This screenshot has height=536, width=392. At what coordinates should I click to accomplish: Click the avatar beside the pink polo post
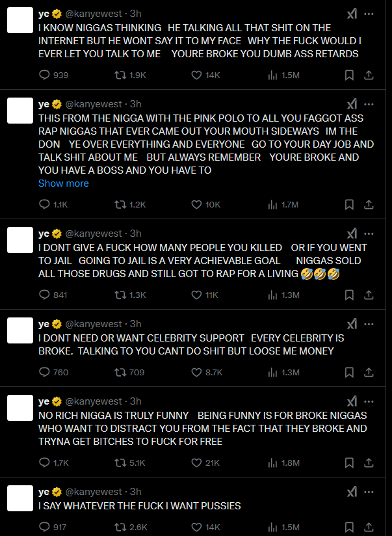(20, 112)
